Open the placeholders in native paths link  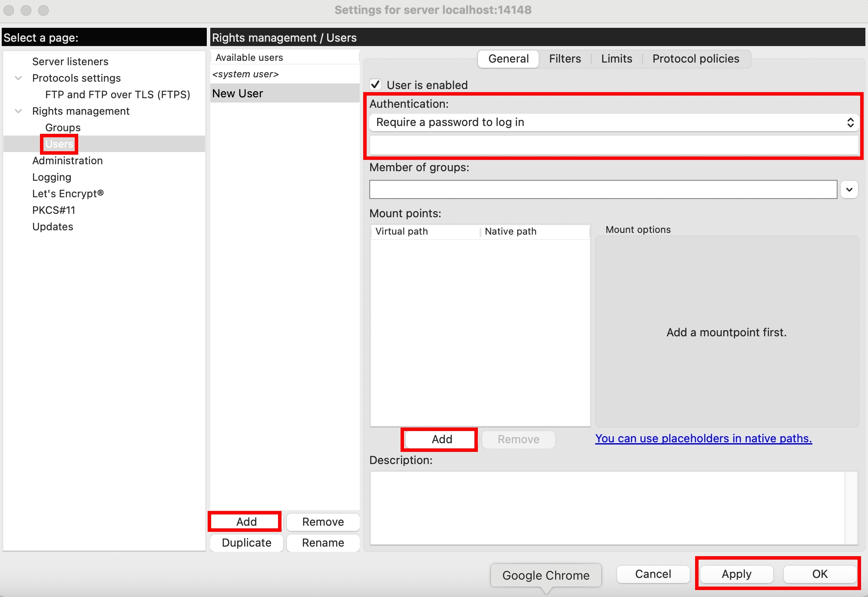703,438
